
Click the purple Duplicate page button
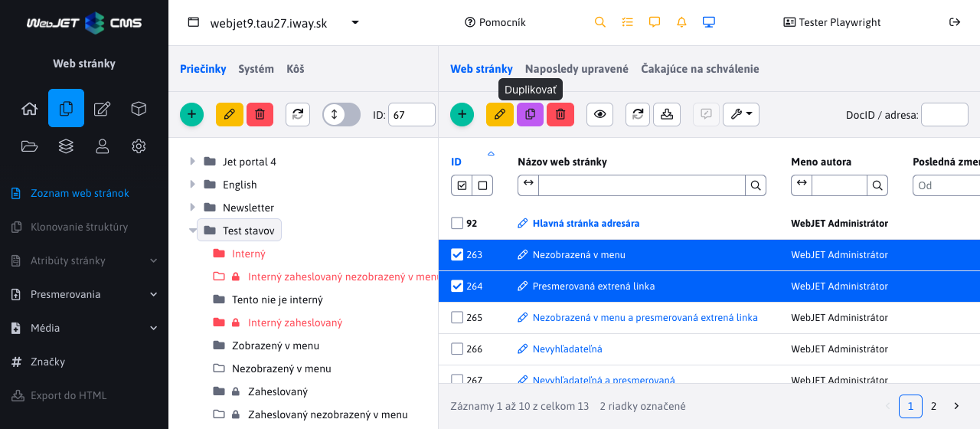click(x=530, y=115)
